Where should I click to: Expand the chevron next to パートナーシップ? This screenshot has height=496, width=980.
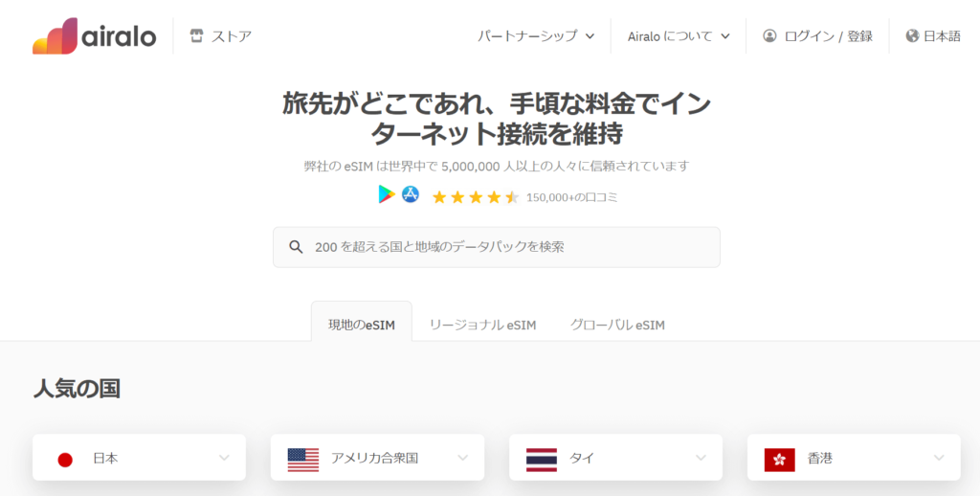[590, 36]
